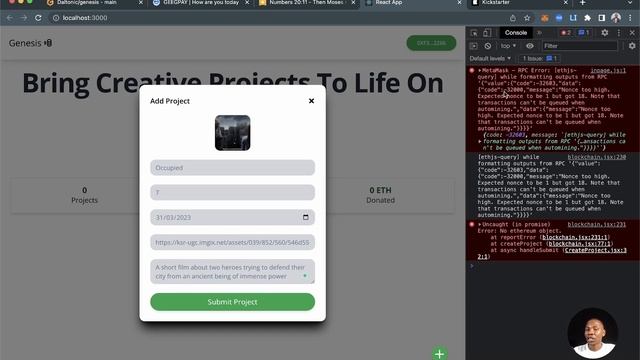The width and height of the screenshot is (640, 360).
Task: Click the green connected wallet button
Action: tap(431, 43)
